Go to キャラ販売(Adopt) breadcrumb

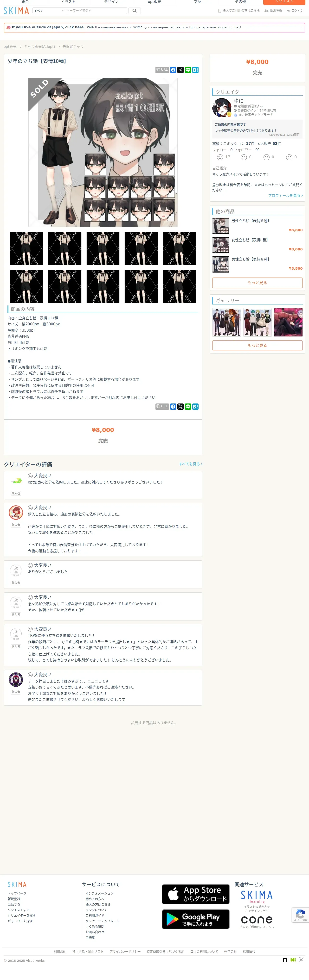click(39, 46)
